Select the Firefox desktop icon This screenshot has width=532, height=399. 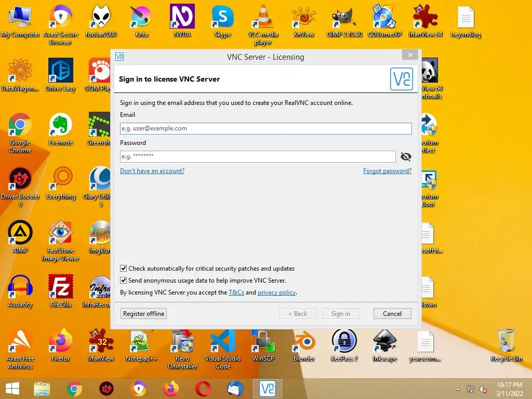point(60,345)
